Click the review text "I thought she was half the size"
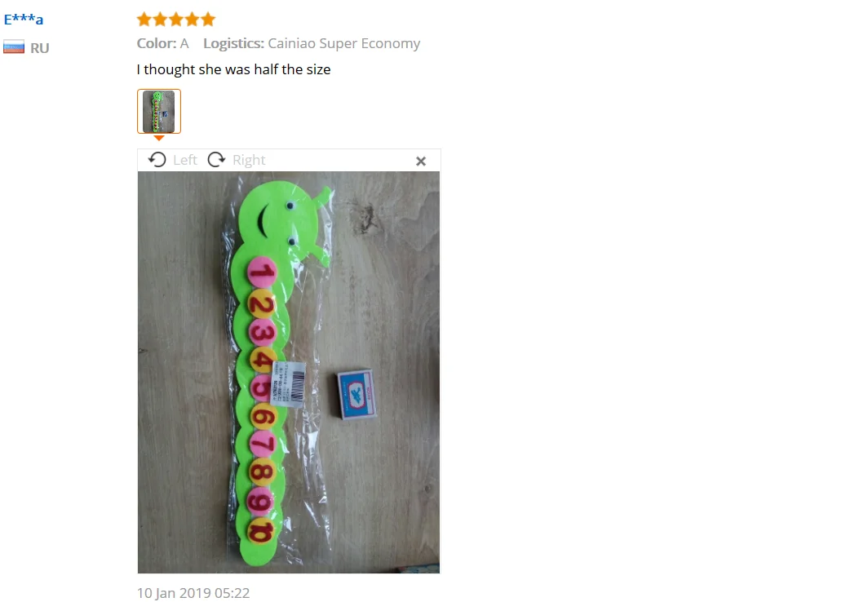Image resolution: width=868 pixels, height=602 pixels. [x=233, y=69]
